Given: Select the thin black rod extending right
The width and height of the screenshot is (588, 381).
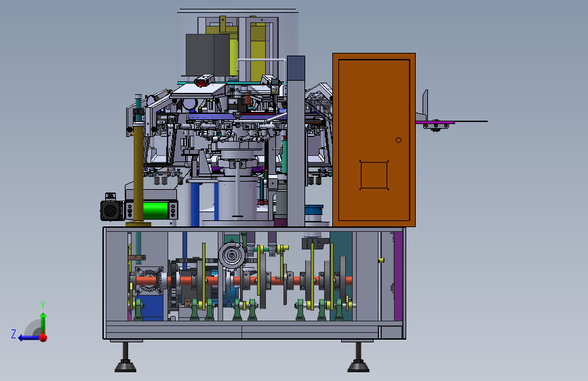Looking at the screenshot, I should pyautogui.click(x=471, y=121).
